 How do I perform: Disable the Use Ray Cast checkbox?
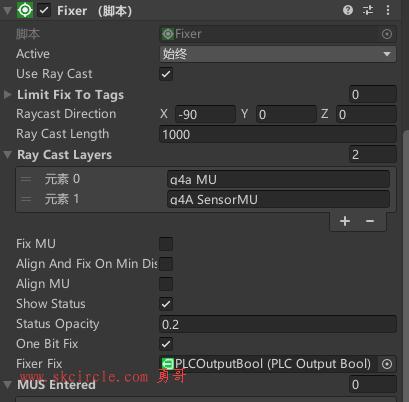tap(166, 74)
